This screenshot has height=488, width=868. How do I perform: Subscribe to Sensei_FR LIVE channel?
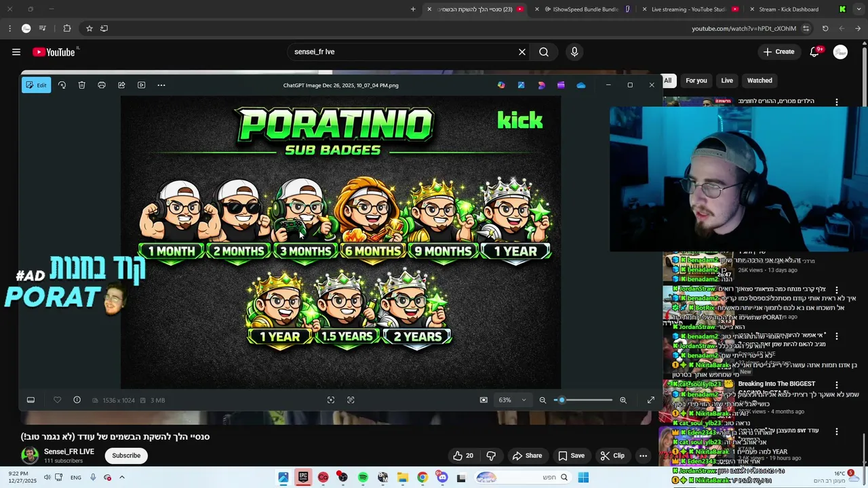coord(126,455)
